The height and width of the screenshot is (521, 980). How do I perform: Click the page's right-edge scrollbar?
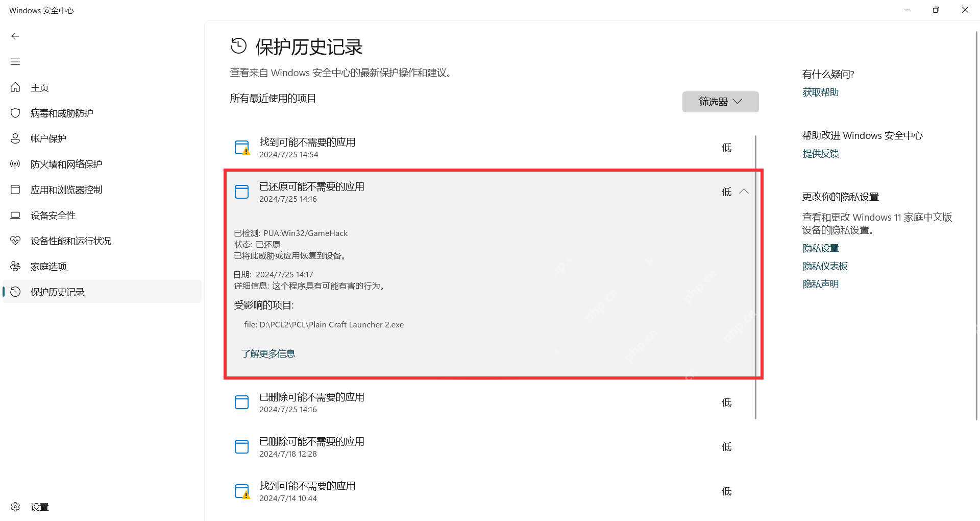tap(976, 225)
